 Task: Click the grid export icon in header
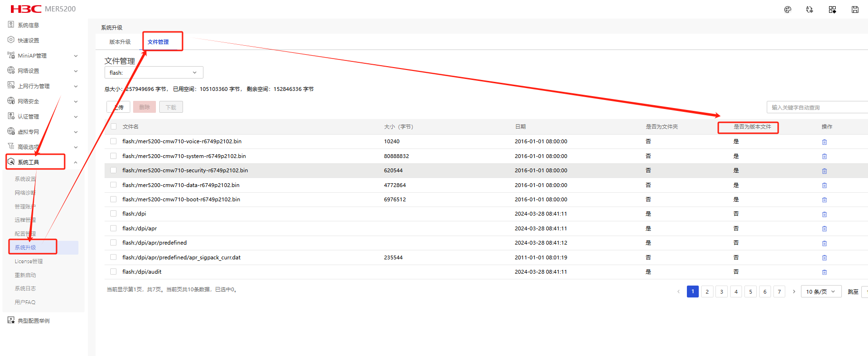(x=832, y=10)
